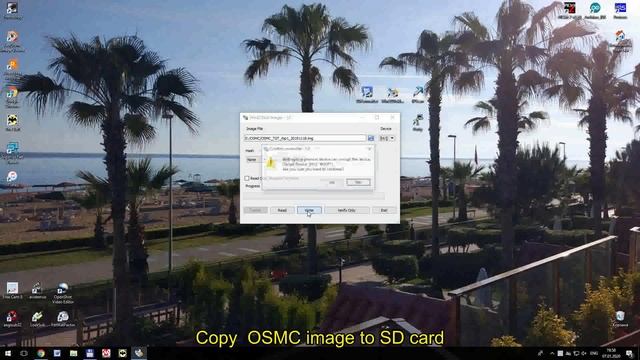Open the Recycle Bin desktop icon
The width and height of the screenshot is (640, 360).
point(620,319)
